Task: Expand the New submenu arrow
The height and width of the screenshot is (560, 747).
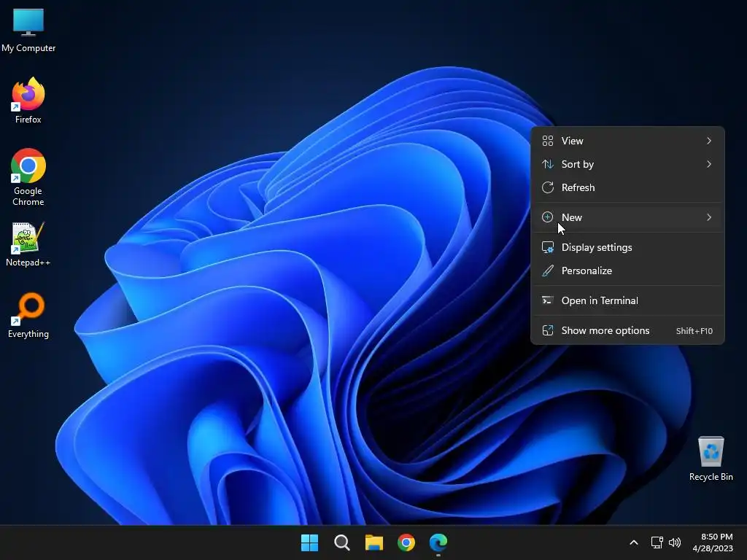Action: tap(709, 217)
